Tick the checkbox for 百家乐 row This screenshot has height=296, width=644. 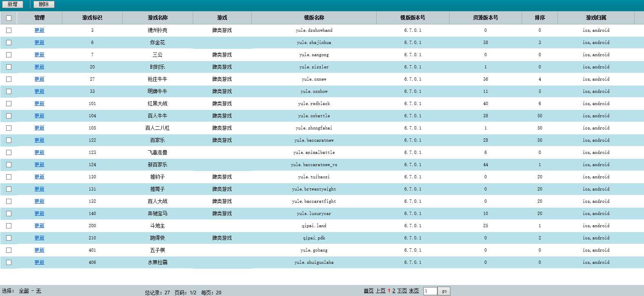9,140
